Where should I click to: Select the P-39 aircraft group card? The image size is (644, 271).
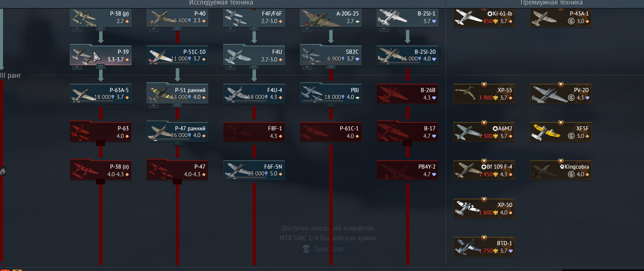[x=101, y=55]
